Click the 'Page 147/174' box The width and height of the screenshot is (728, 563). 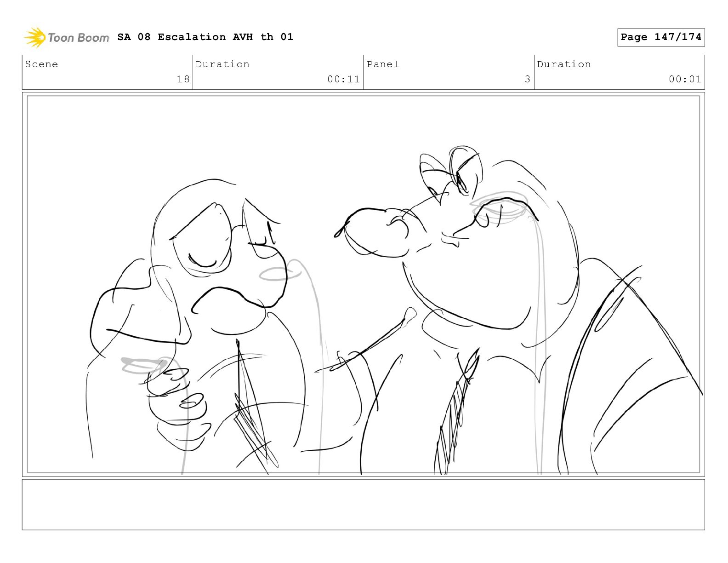661,37
